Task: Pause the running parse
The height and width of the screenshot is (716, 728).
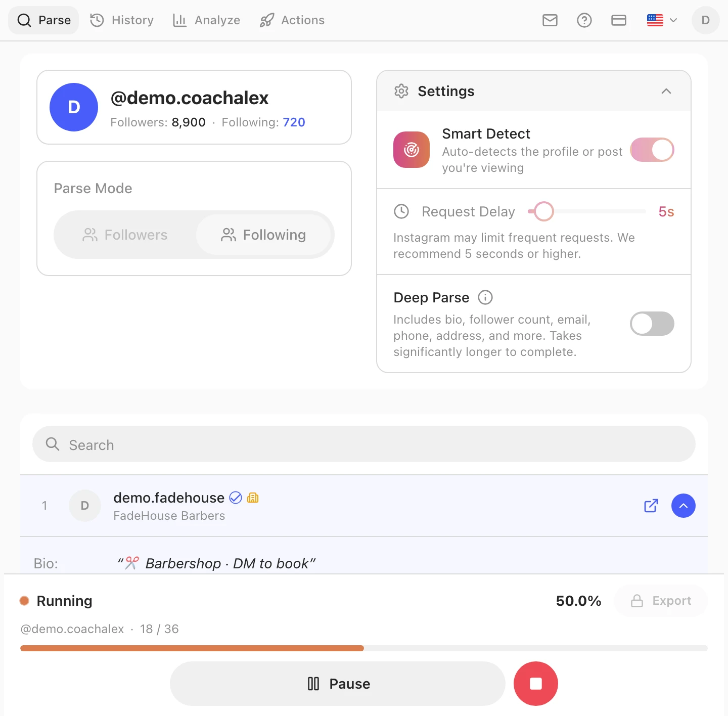Action: coord(338,684)
